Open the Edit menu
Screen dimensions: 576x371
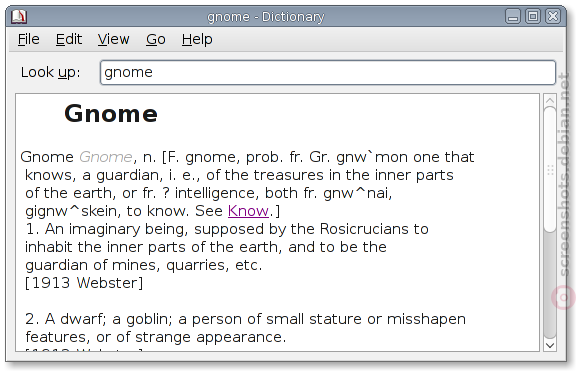(x=69, y=39)
